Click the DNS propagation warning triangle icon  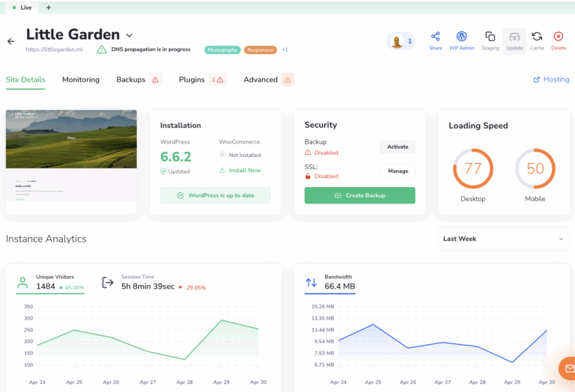(102, 49)
